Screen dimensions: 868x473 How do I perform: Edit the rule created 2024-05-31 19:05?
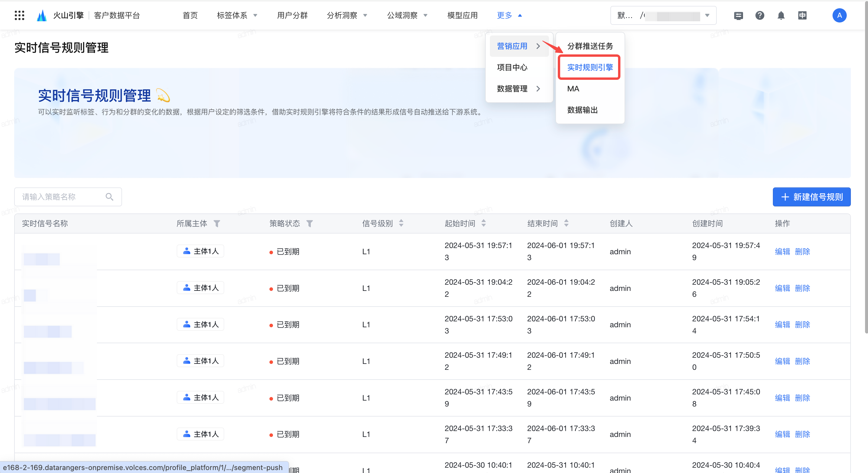(782, 288)
